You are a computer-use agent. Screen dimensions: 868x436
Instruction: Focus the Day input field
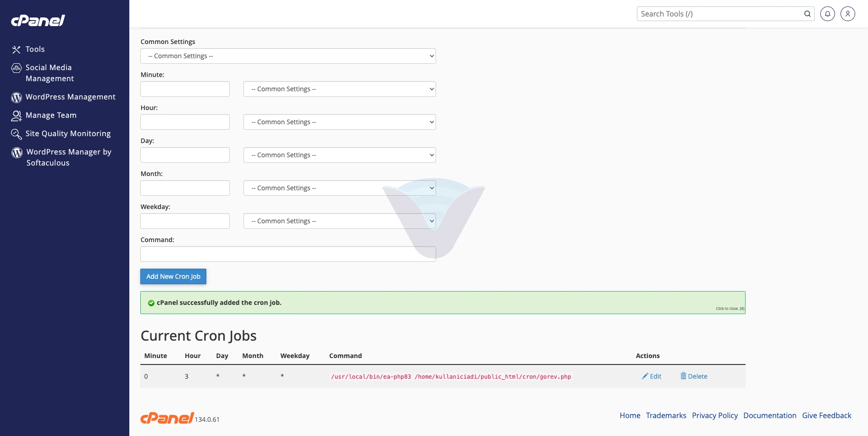coord(185,155)
